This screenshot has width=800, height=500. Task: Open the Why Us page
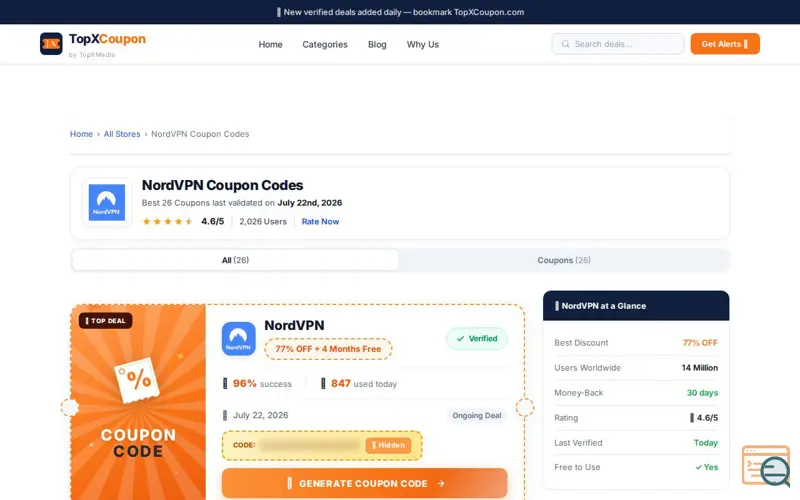[x=422, y=44]
